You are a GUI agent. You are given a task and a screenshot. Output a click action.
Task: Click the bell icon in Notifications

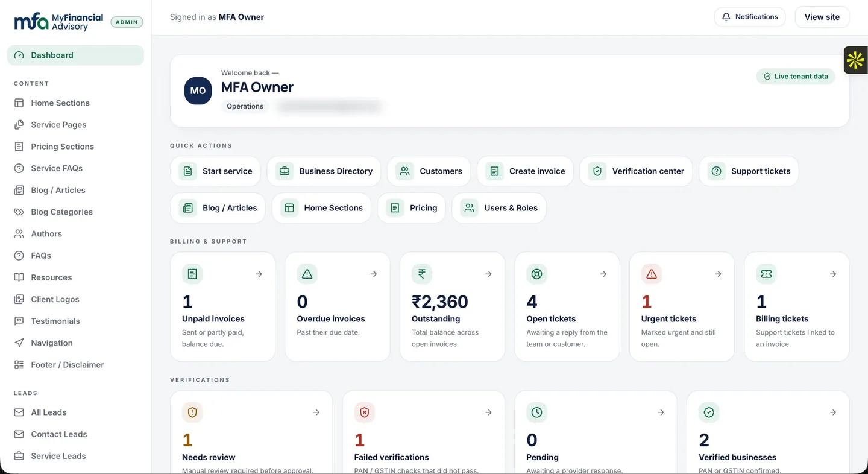tap(726, 17)
